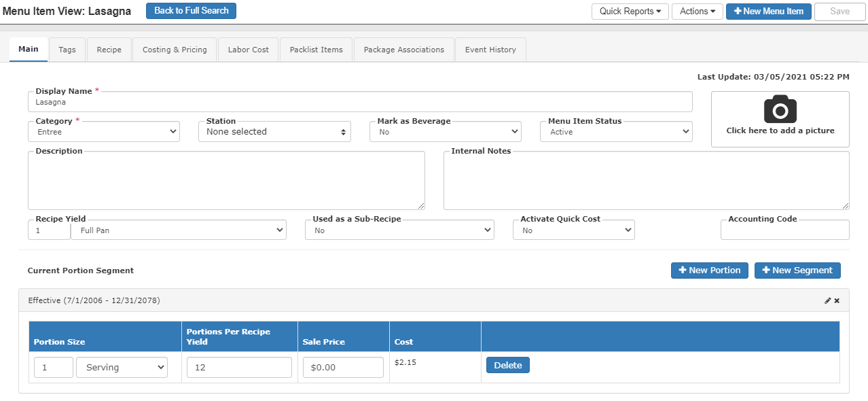The width and height of the screenshot is (868, 401).
Task: Click the Portions Per Recipe Yield field showing 12
Action: coord(239,368)
